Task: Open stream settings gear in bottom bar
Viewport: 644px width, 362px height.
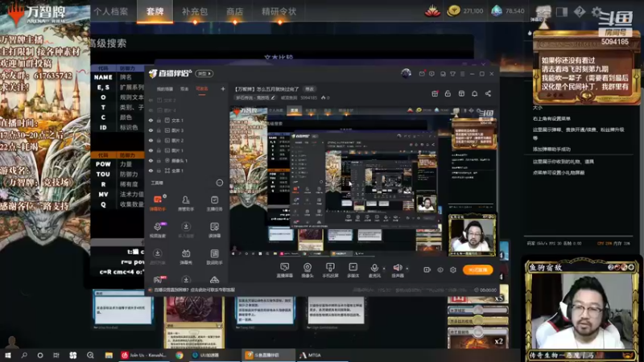Action: tap(453, 269)
